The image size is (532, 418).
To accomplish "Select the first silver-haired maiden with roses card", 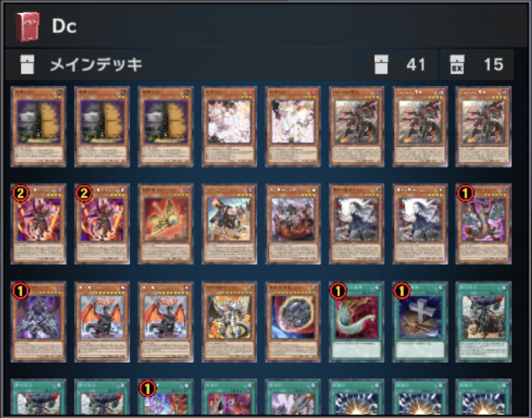I will (x=357, y=224).
